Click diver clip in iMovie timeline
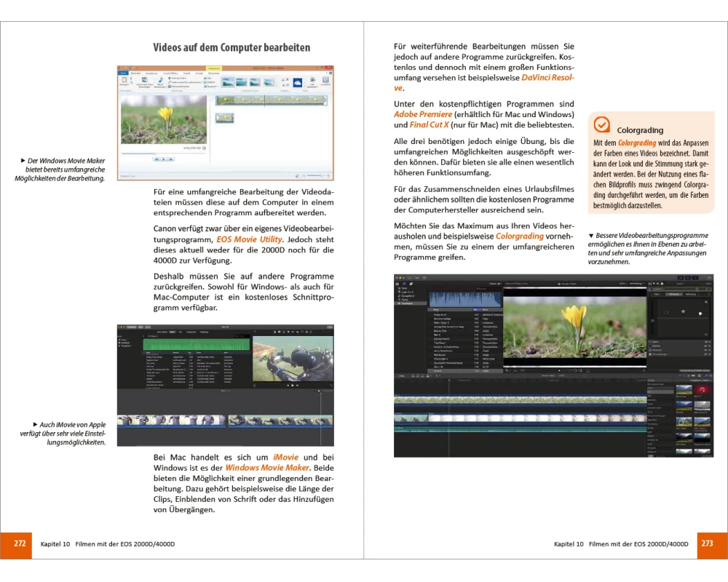728x582 pixels. point(173,421)
